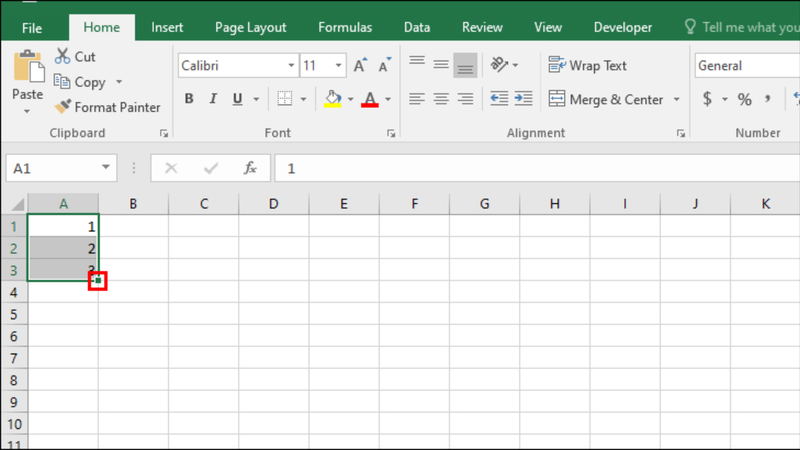
Task: Switch to the View tab
Action: [548, 28]
